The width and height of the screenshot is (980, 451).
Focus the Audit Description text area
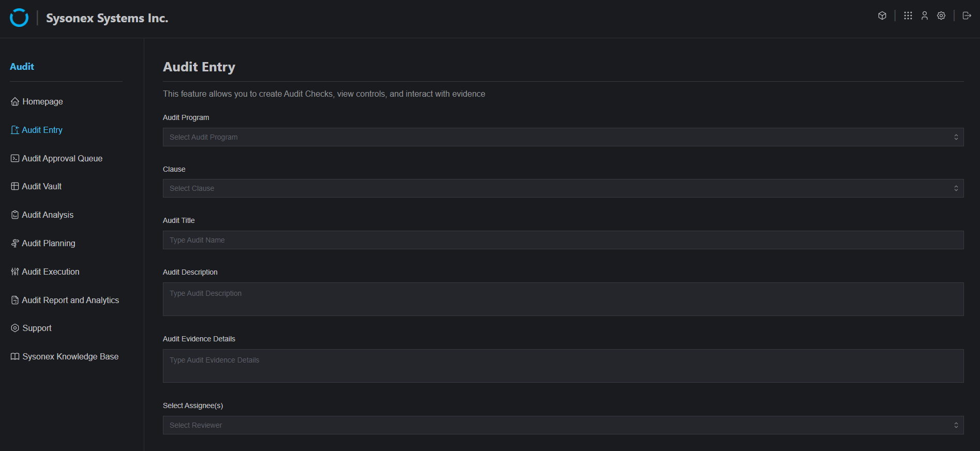tap(563, 299)
